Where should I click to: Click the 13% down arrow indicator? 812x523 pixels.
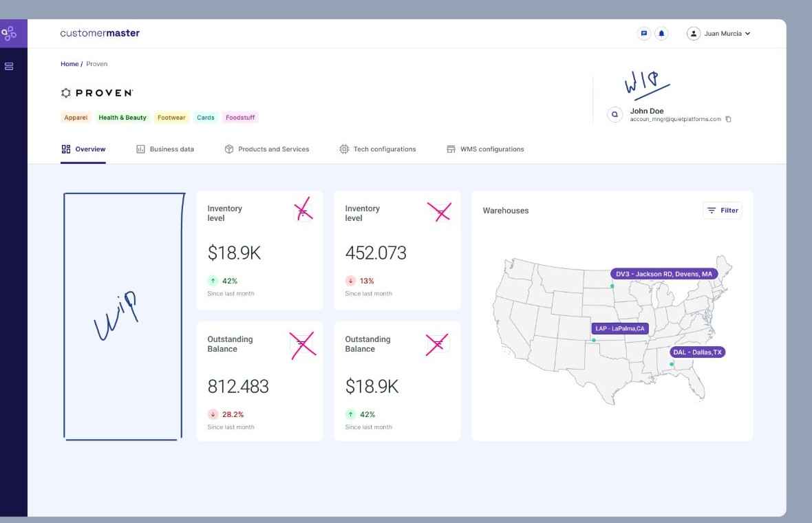(350, 281)
